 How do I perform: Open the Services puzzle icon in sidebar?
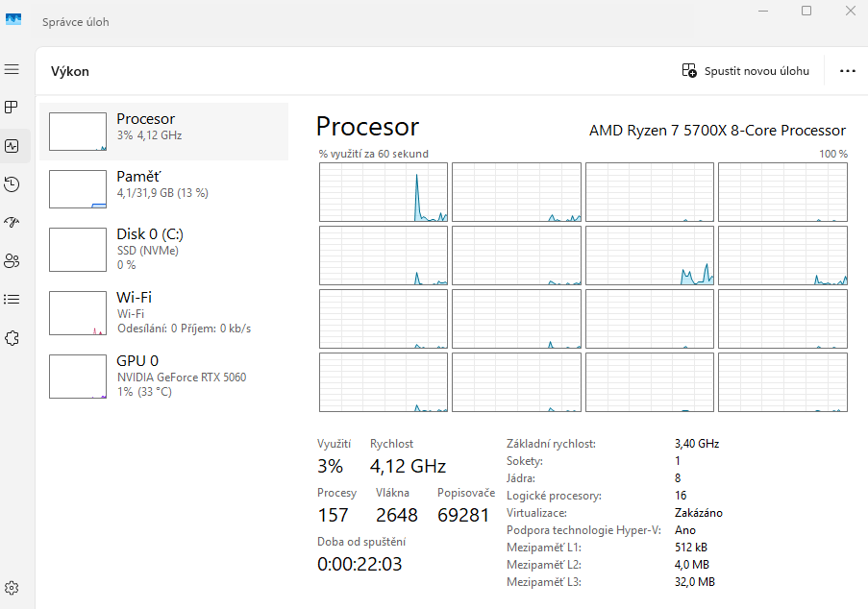tap(12, 337)
